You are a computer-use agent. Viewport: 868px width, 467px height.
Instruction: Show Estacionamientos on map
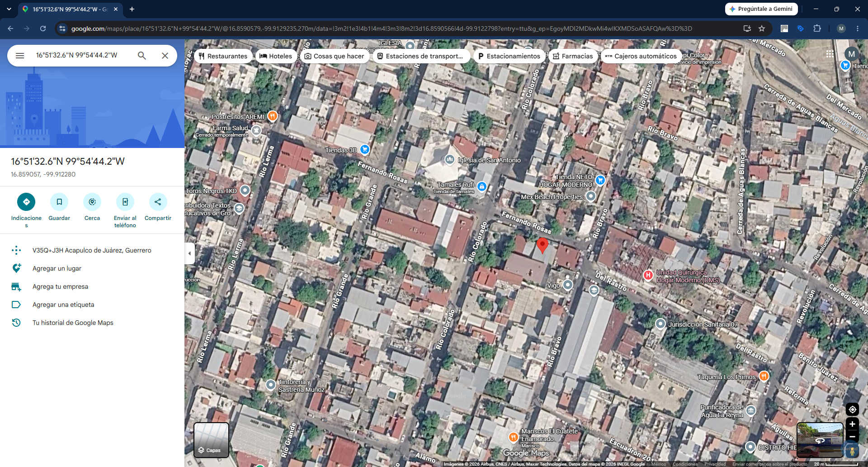pos(509,56)
